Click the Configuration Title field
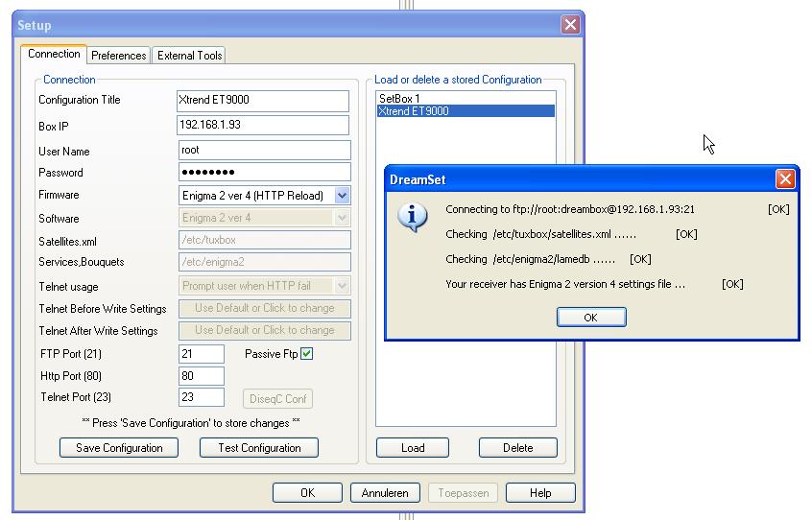Viewport: 812px width, 520px height. 263,101
